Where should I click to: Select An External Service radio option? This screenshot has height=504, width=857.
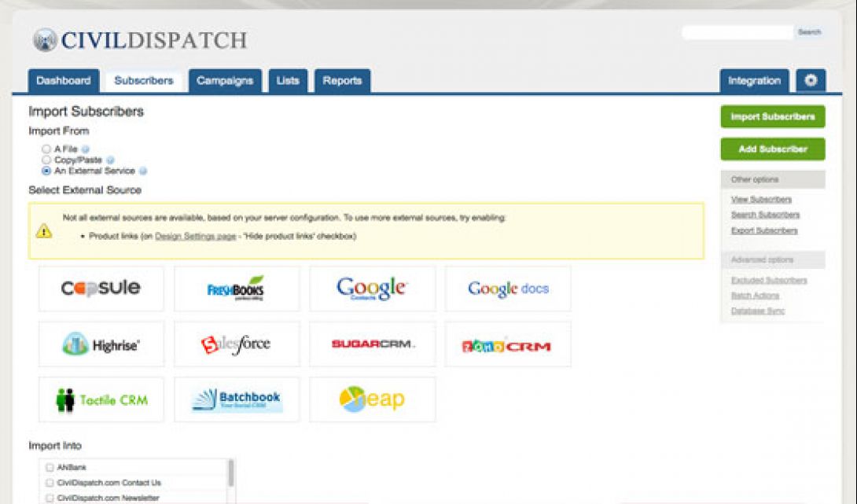(46, 171)
